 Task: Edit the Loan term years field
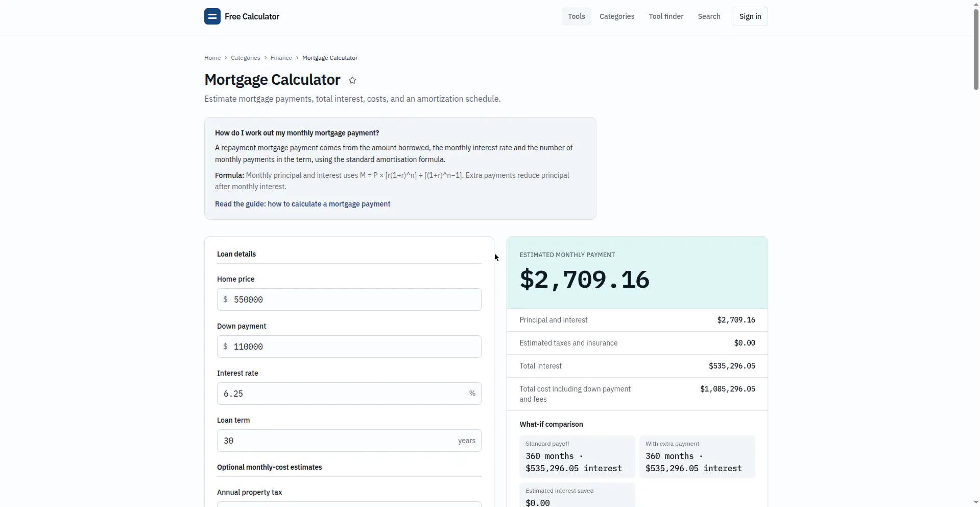pos(349,441)
